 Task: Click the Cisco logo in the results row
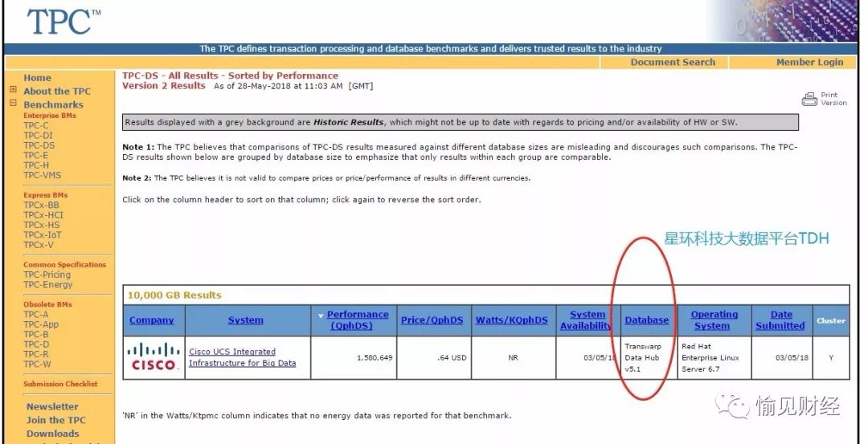pos(154,357)
